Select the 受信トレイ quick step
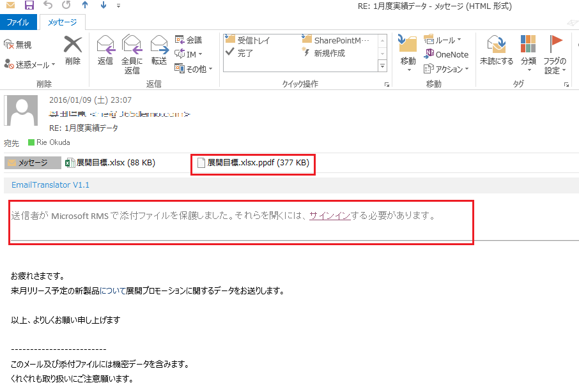Viewport: 579px width, 392px height. pyautogui.click(x=248, y=40)
